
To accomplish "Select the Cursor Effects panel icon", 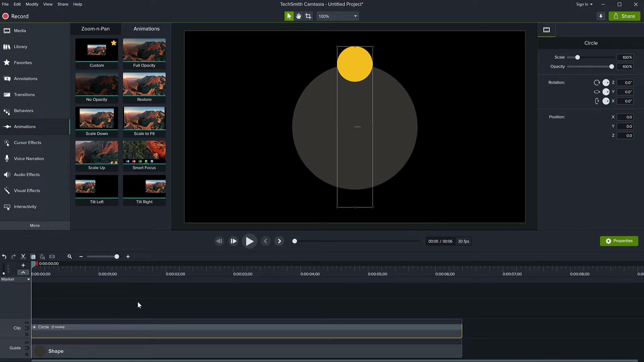I will point(7,142).
